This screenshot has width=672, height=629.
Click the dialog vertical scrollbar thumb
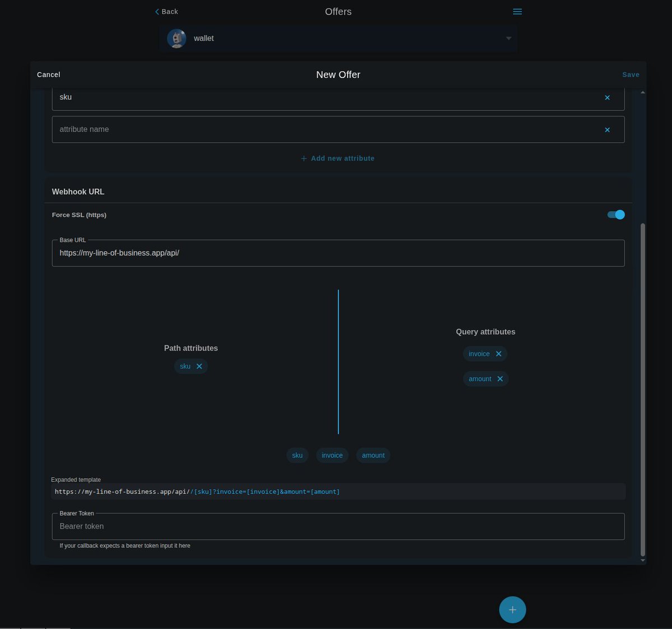(x=642, y=389)
